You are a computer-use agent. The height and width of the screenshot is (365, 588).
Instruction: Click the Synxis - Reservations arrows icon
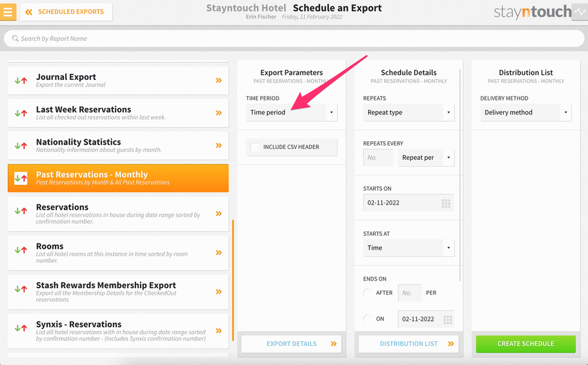20,328
